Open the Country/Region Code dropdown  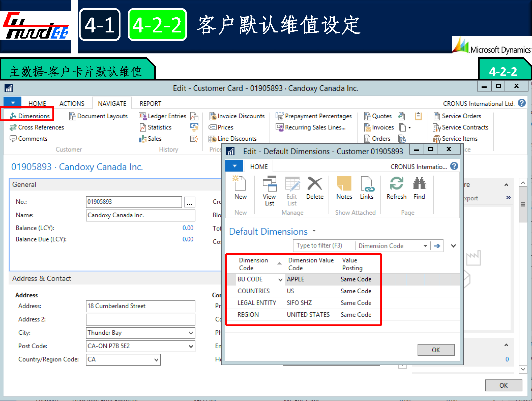pyautogui.click(x=156, y=360)
